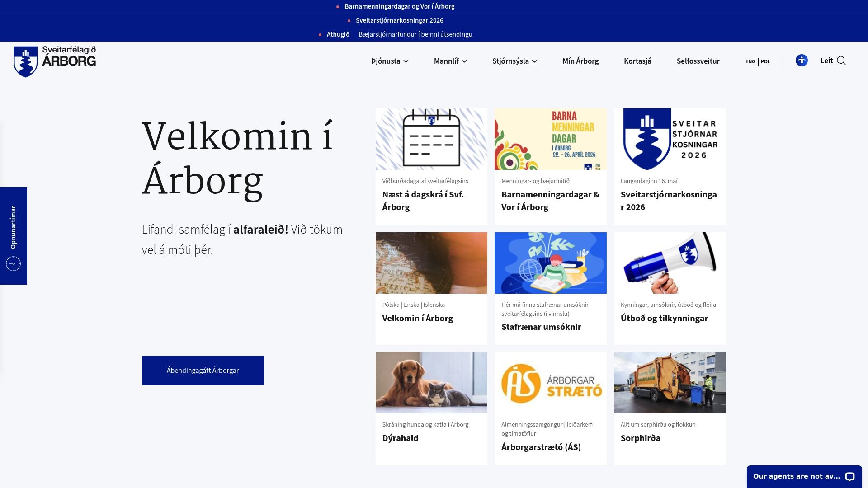
Task: Open Kortasjá from the main menu
Action: pos(637,61)
